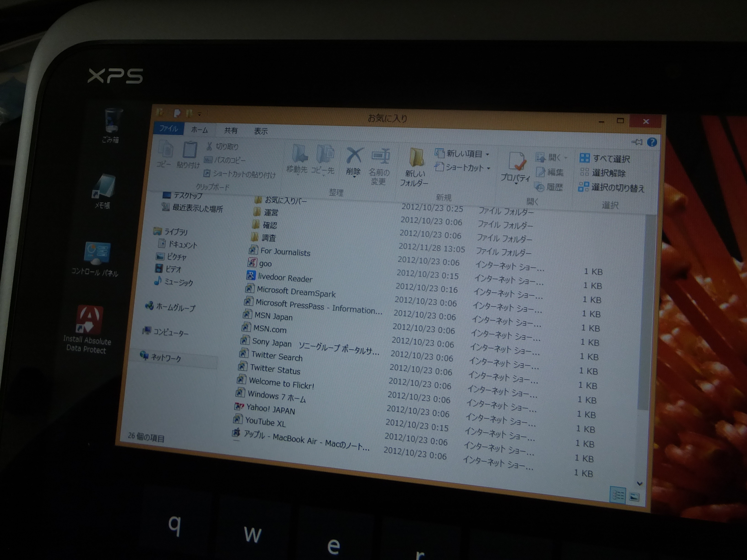
Task: Open the メモ帳 notepad desktop shortcut
Action: [104, 191]
